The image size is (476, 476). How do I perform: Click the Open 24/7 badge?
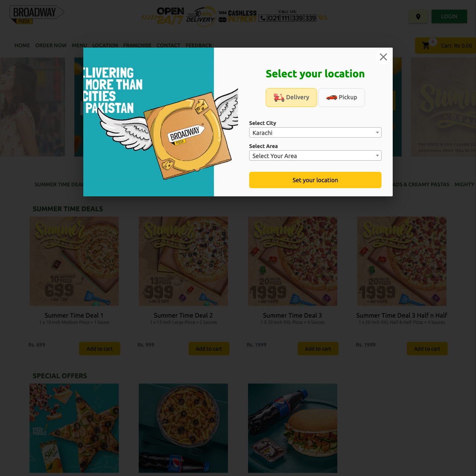point(170,16)
